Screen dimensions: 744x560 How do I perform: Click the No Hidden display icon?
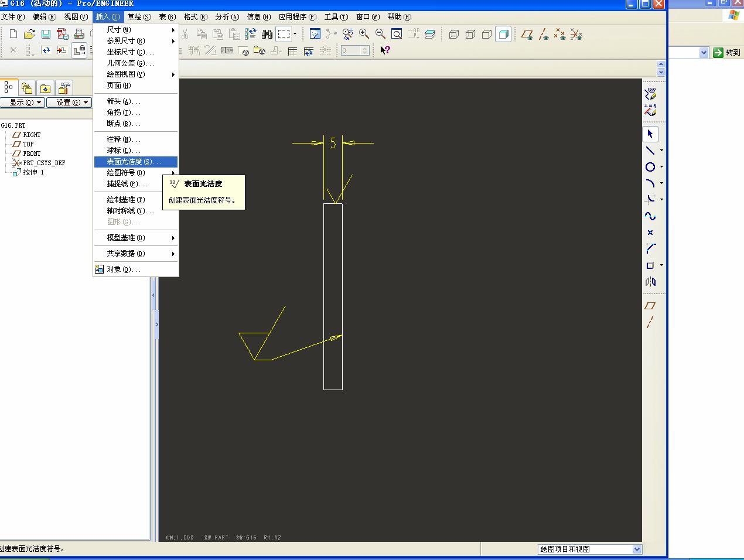point(486,34)
